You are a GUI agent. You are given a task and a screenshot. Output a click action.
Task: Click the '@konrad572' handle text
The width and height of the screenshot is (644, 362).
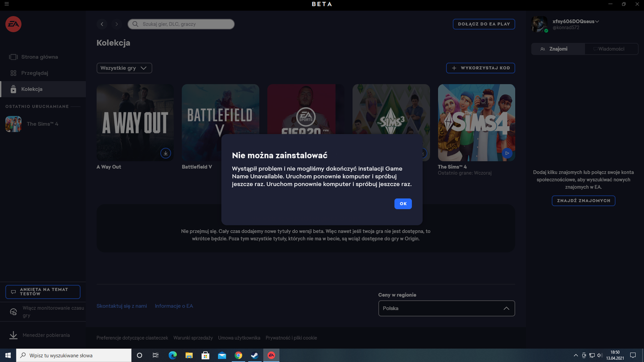(x=566, y=28)
